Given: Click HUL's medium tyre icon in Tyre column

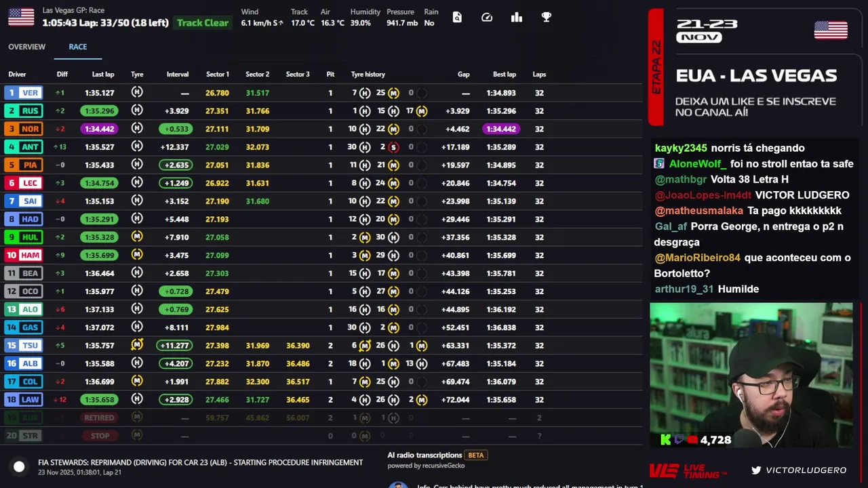Looking at the screenshot, I should pyautogui.click(x=137, y=237).
